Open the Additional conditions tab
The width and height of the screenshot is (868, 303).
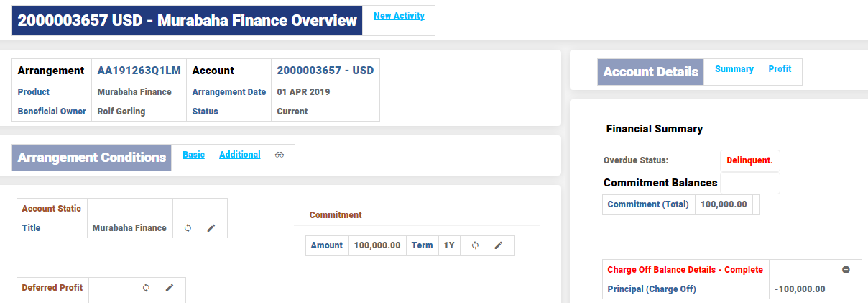pos(239,155)
